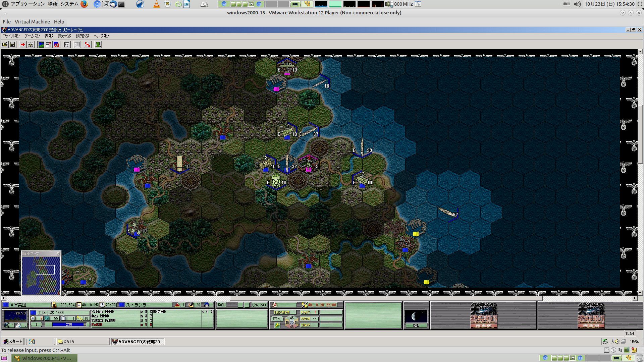This screenshot has height=362, width=644.
Task: Click the 7.92mm MG34 weapon entry
Action: (103, 312)
